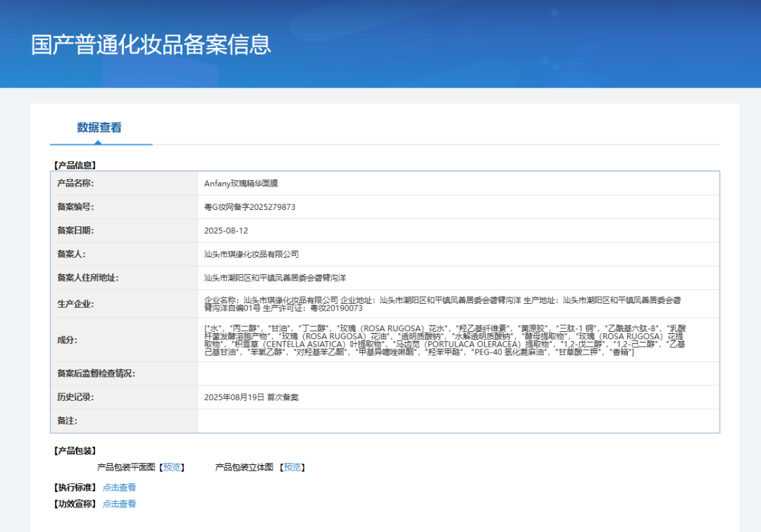This screenshot has height=532, width=761.
Task: Click the 备案人 value 汕头市琪缘化妆品有限公司
Action: 252,254
